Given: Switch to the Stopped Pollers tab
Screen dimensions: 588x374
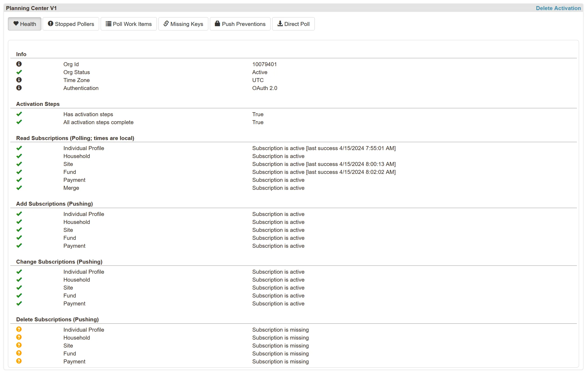Looking at the screenshot, I should [x=71, y=24].
